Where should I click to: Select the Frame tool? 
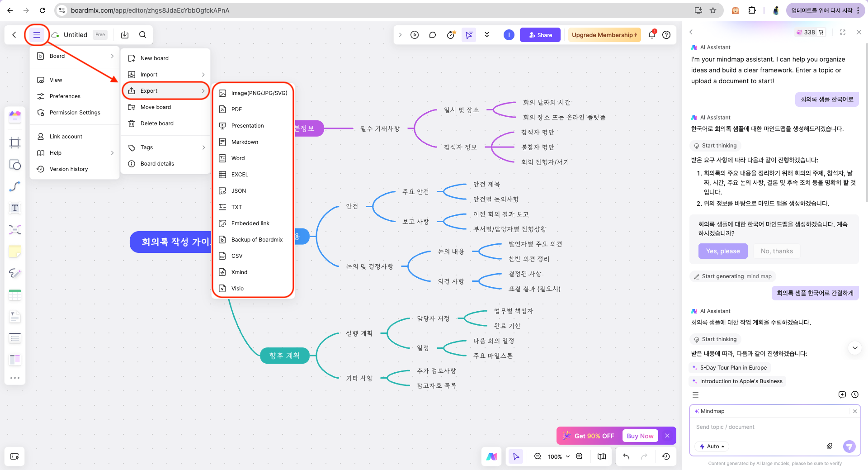coord(15,142)
